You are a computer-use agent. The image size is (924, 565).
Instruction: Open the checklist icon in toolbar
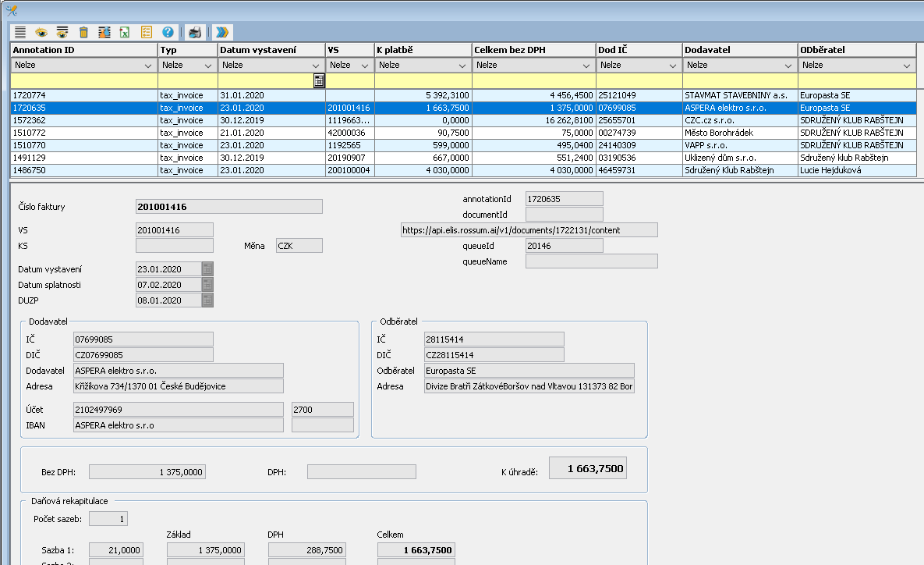pos(146,32)
